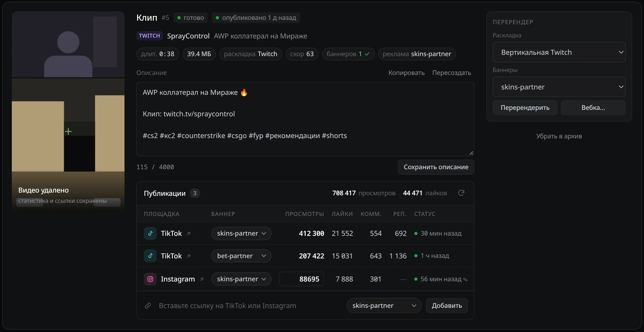Viewport: 644px width, 332px height.
Task: Click 1 ч назад status text
Action: [435, 256]
